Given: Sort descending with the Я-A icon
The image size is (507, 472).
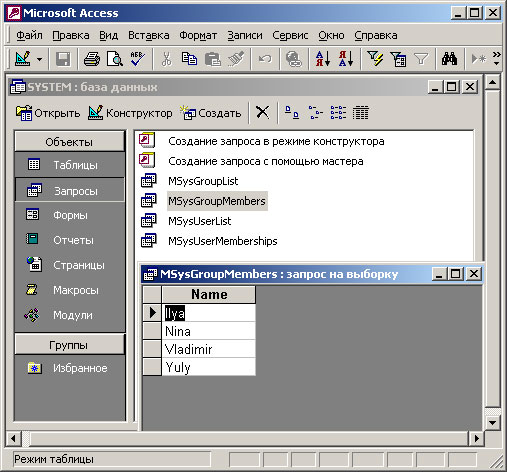Looking at the screenshot, I should click(346, 59).
